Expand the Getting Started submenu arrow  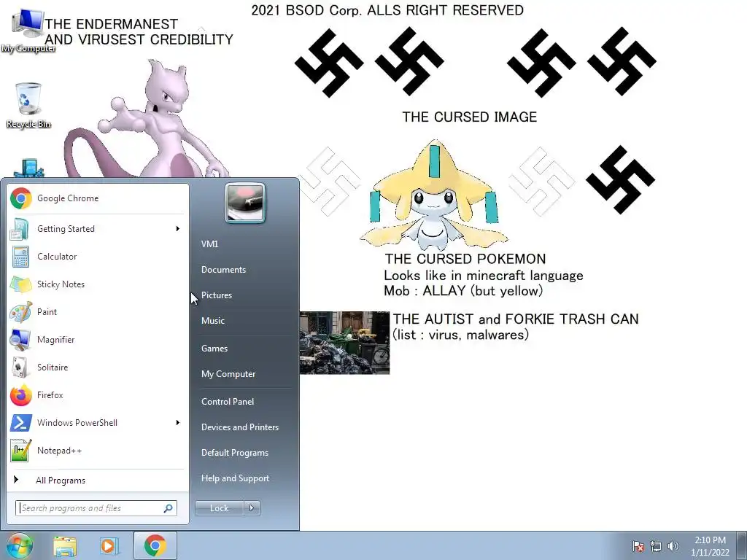pyautogui.click(x=178, y=228)
